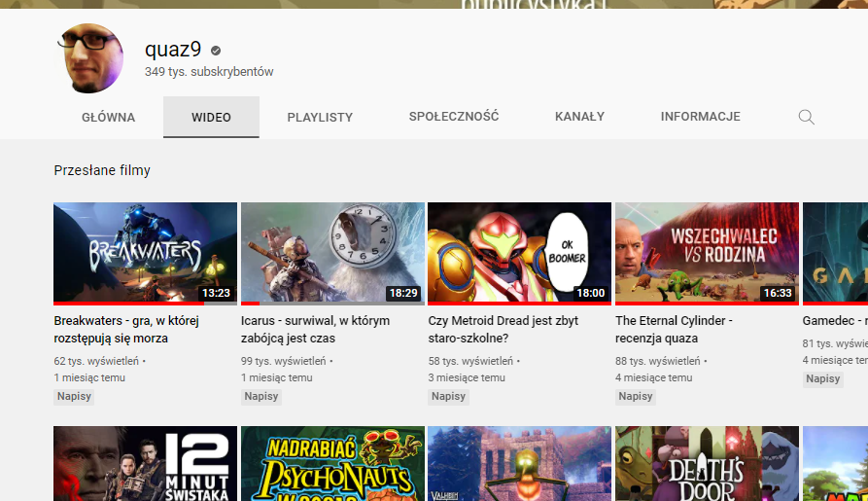Open the Icarus survival video thumbnail

(332, 253)
